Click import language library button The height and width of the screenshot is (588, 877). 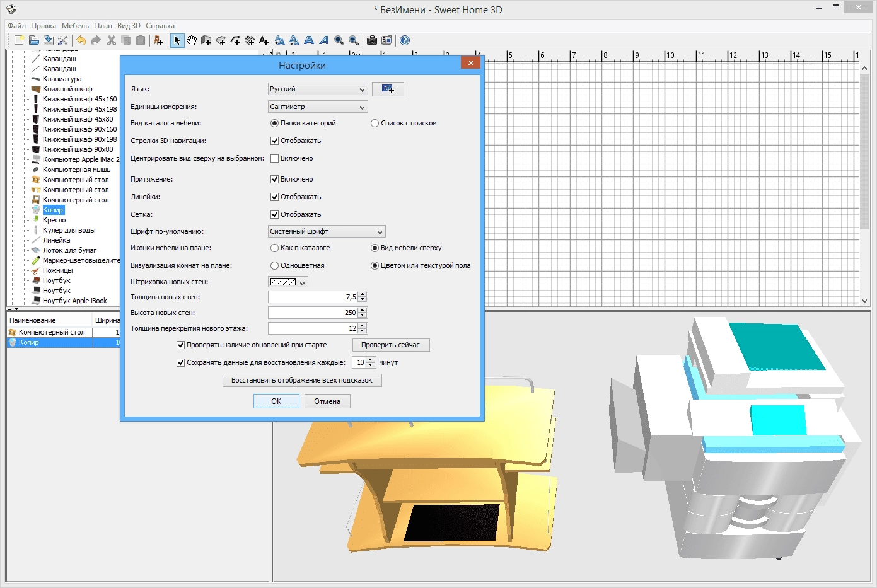(x=388, y=89)
